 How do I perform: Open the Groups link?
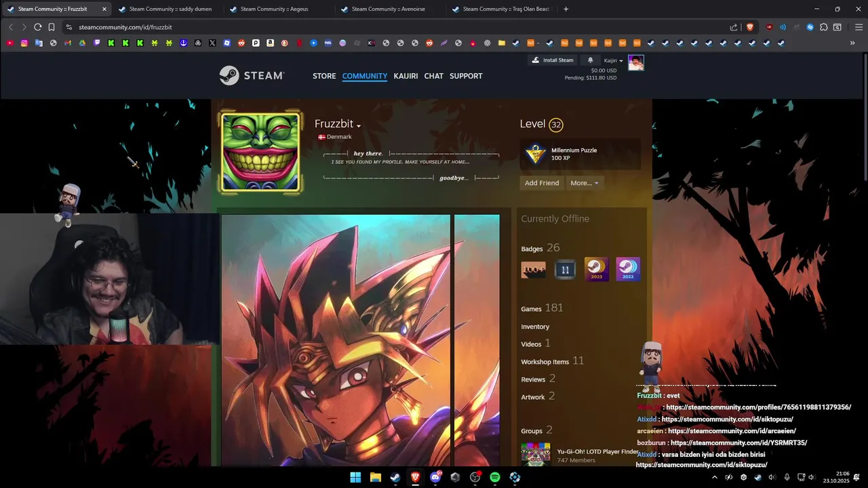(536, 430)
